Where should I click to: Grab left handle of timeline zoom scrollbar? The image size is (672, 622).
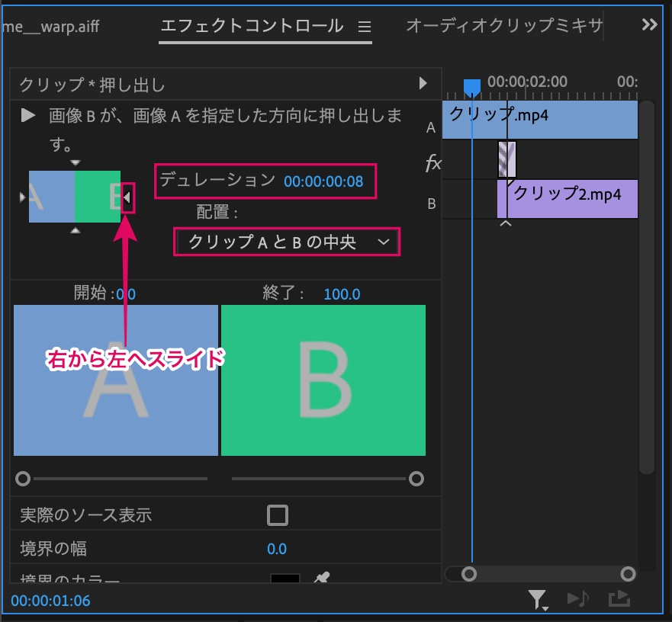(x=469, y=573)
